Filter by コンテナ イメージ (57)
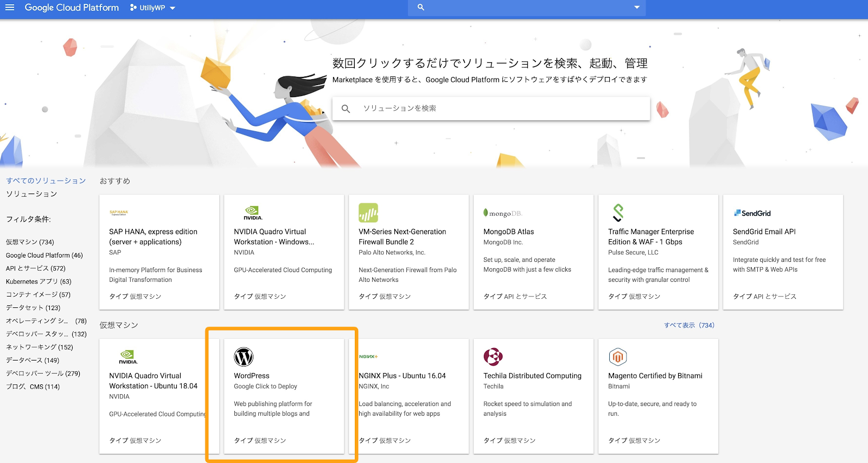The height and width of the screenshot is (463, 868). pyautogui.click(x=39, y=294)
